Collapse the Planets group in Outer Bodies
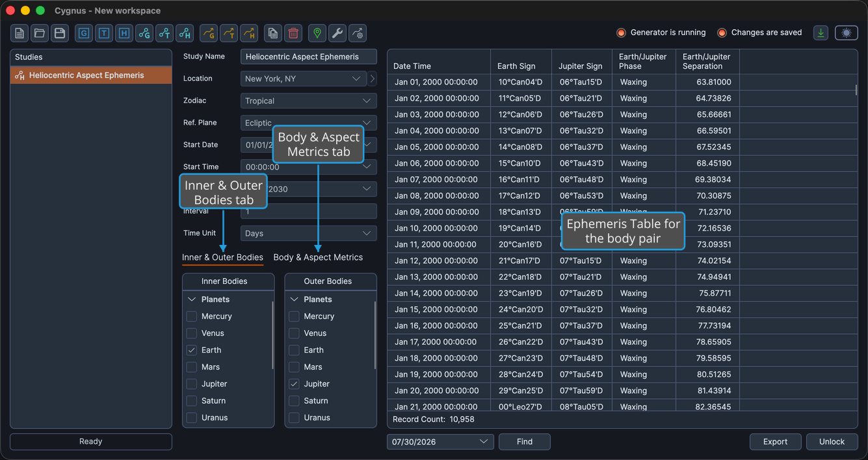Viewport: 868px width, 460px height. pos(295,300)
